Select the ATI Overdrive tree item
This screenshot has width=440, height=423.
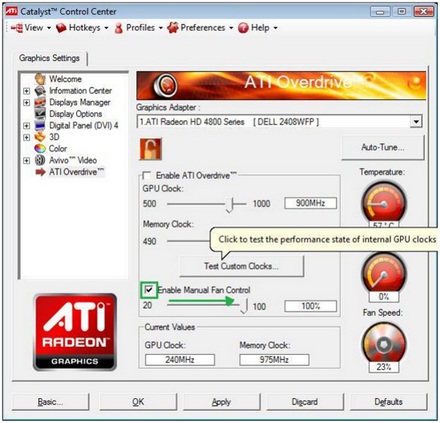tap(77, 172)
